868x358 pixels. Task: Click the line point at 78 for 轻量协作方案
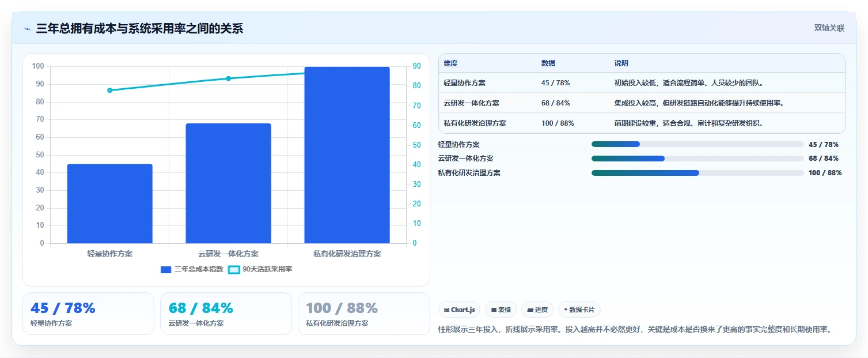pyautogui.click(x=110, y=91)
